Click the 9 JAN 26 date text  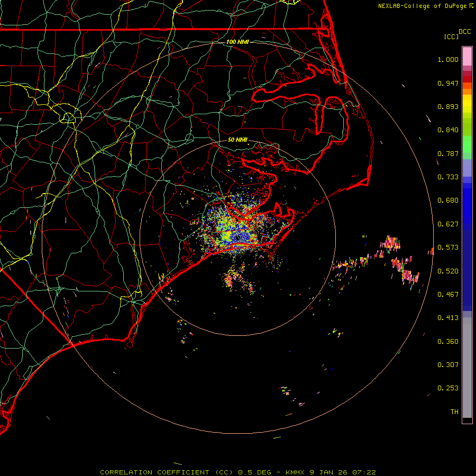[329, 472]
